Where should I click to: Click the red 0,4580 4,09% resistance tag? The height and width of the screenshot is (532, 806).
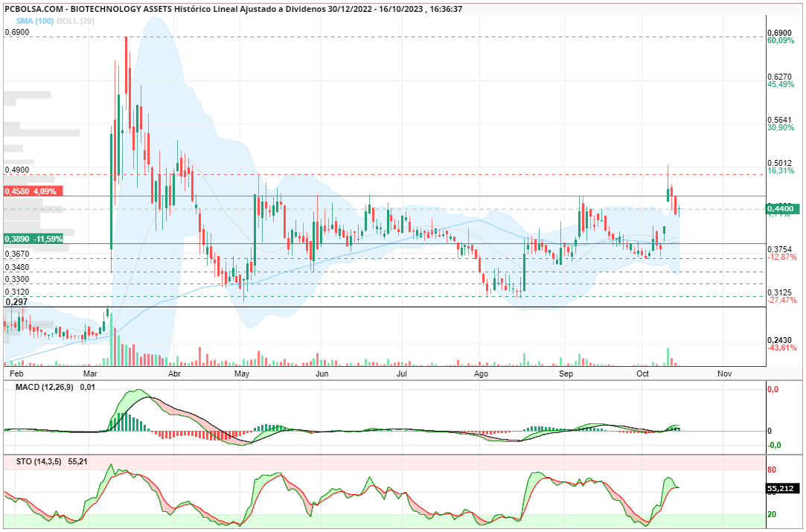[x=33, y=191]
